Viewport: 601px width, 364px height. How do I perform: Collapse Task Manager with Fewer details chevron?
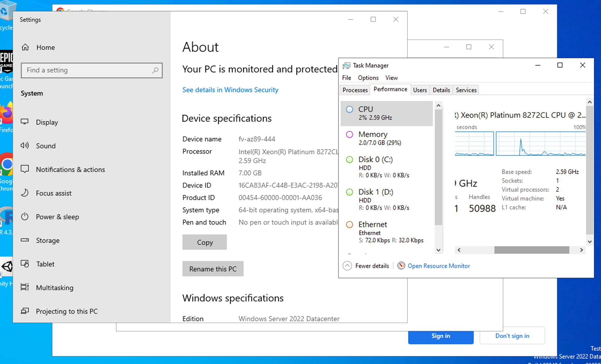click(347, 266)
